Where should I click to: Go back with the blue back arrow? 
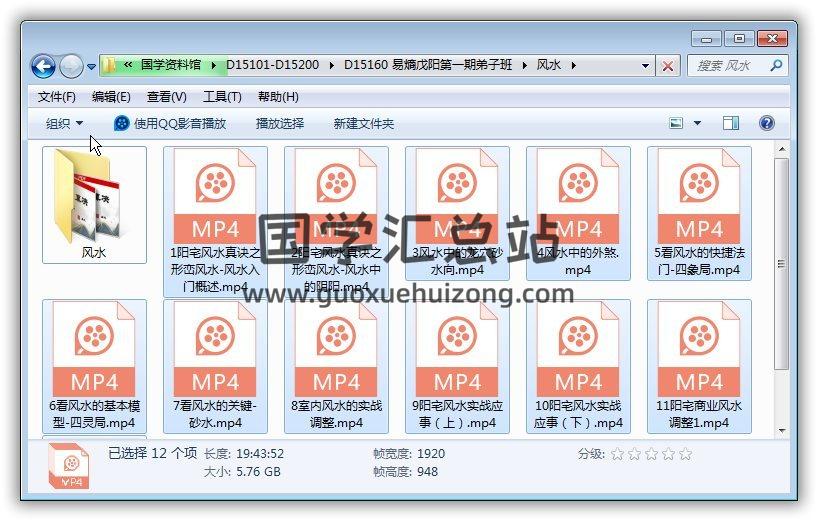[43, 66]
